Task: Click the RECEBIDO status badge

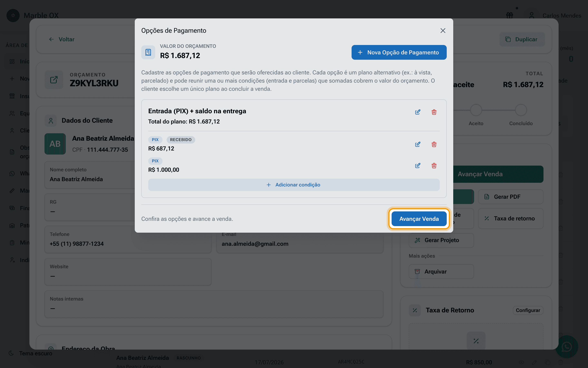Action: coord(181,140)
